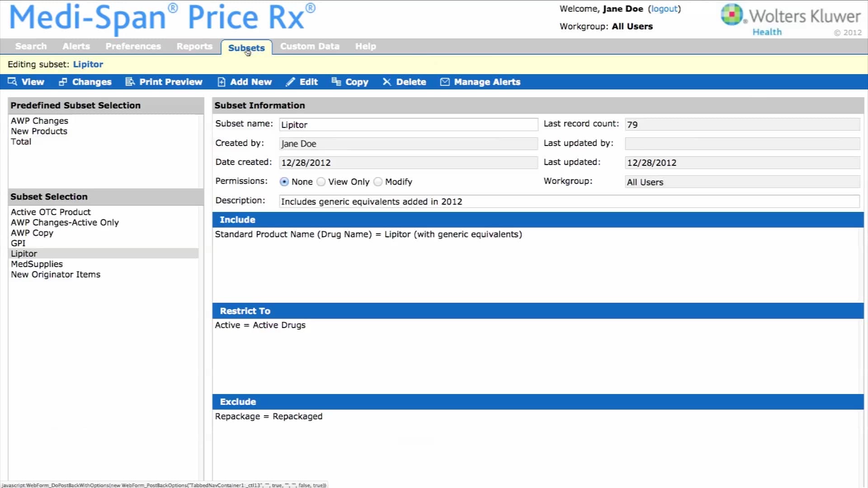The height and width of the screenshot is (488, 868).
Task: Select the View Only permissions option
Action: (x=321, y=182)
